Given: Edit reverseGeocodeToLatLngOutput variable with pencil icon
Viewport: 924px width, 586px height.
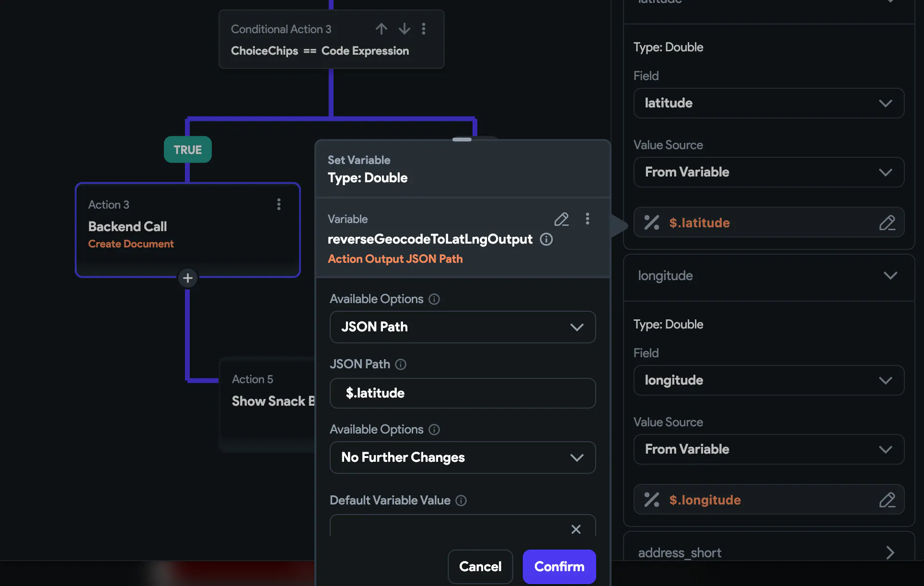Looking at the screenshot, I should (x=561, y=219).
